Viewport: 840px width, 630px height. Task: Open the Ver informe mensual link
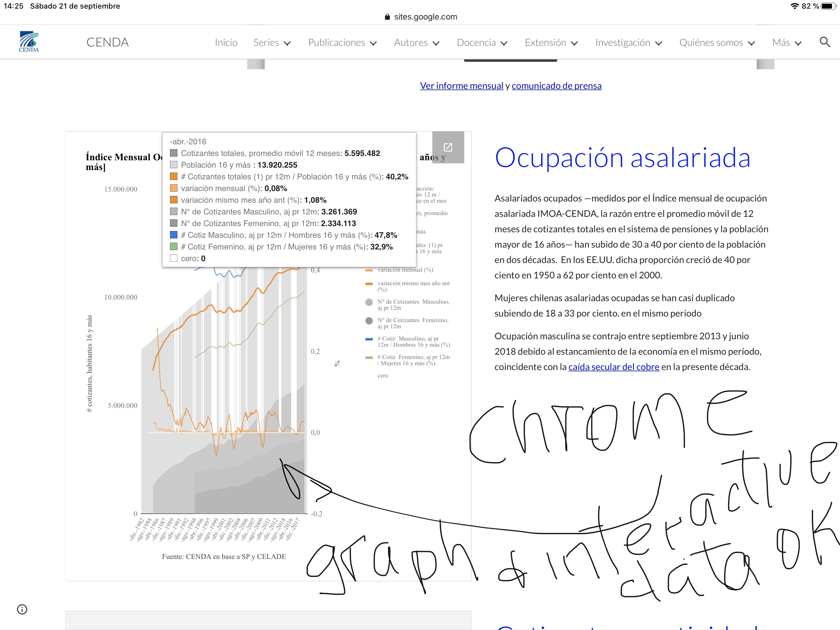[x=462, y=86]
